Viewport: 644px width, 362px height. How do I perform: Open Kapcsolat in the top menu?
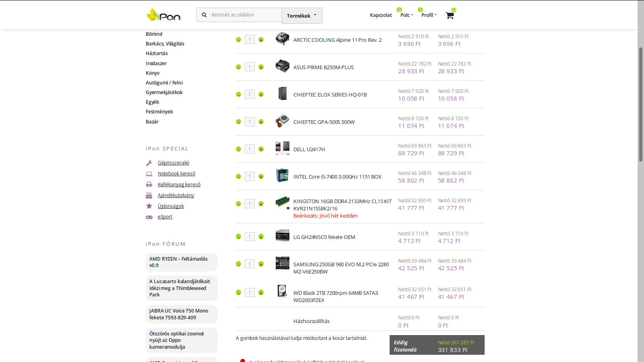[381, 15]
